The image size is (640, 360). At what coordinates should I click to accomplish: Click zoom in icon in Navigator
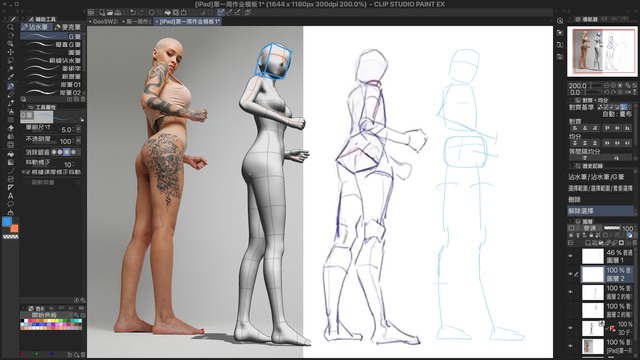pos(613,86)
